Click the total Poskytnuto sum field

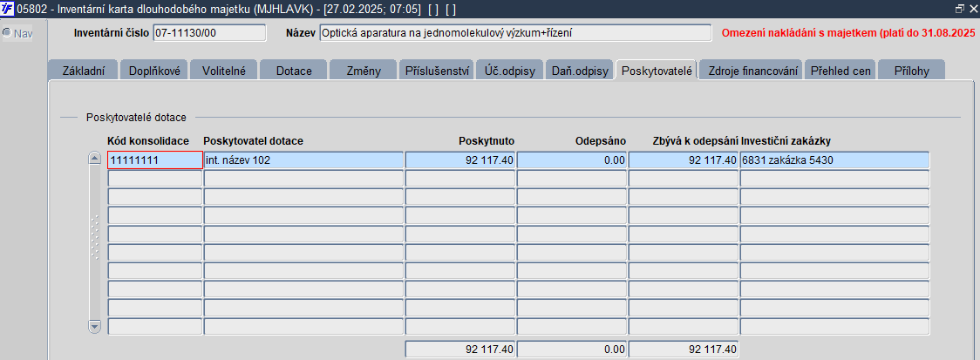(x=460, y=350)
